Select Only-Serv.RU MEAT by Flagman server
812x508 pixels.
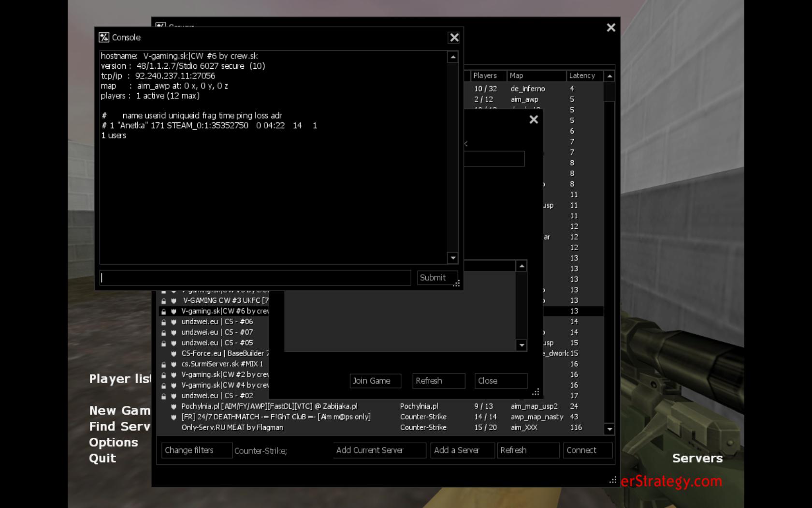tap(381, 428)
